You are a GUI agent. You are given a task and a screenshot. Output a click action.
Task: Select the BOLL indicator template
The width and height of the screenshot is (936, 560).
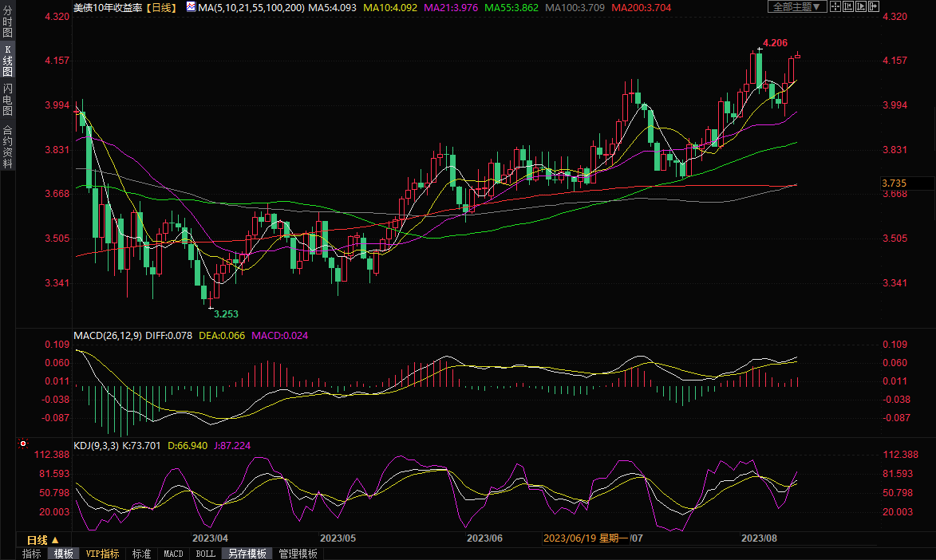[x=206, y=554]
